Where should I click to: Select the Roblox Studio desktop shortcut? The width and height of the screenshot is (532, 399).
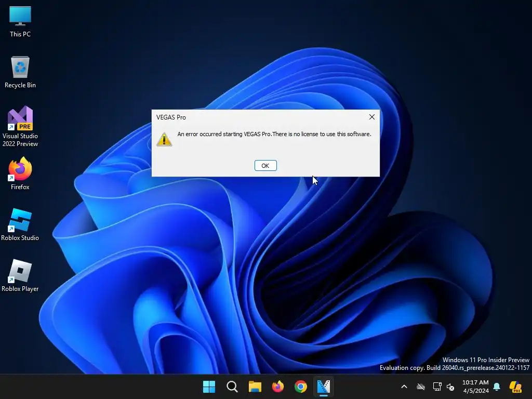pos(20,224)
